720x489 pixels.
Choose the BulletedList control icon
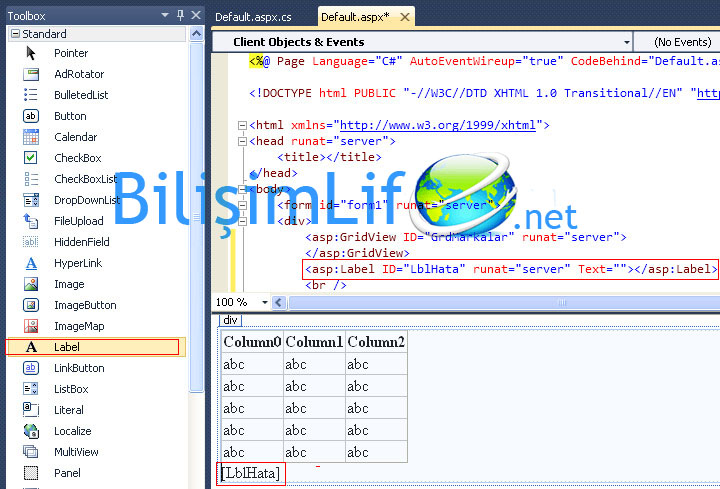[31, 95]
